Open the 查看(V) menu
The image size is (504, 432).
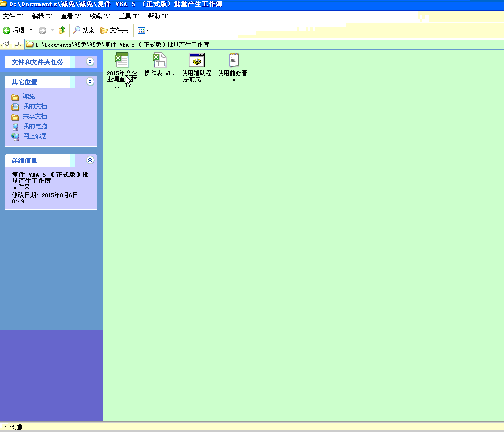71,16
